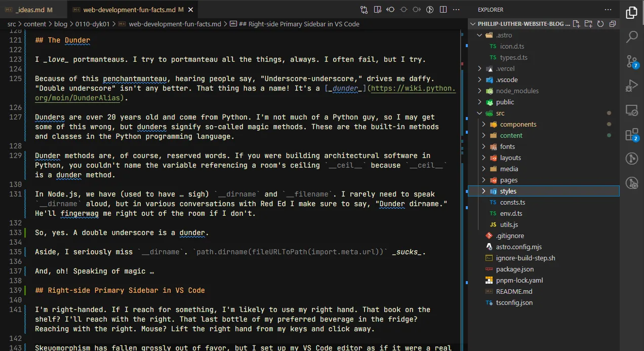Click the New File icon in Explorer
644x351 pixels.
[x=577, y=24]
